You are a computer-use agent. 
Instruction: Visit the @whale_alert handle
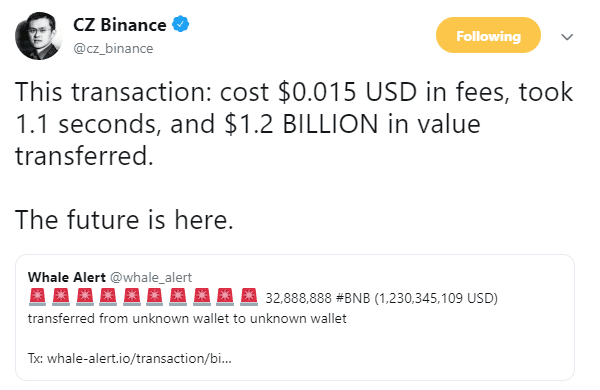coord(151,277)
